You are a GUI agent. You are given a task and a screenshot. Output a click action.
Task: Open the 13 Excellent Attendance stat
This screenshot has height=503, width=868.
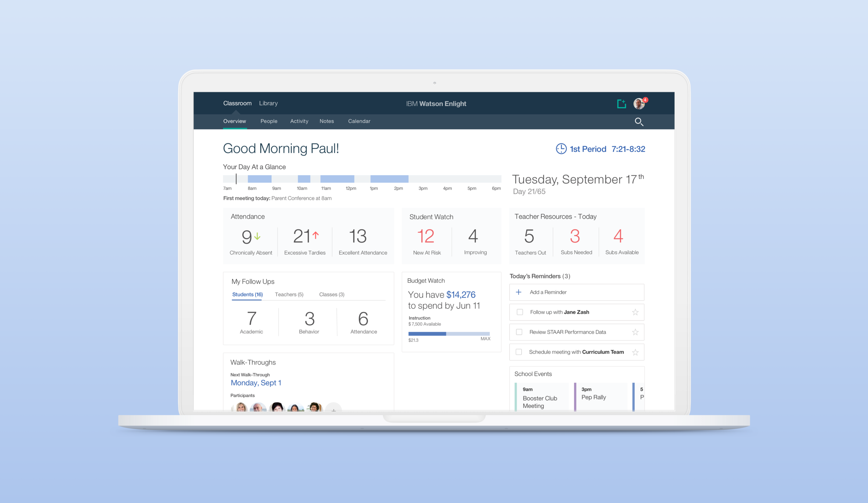[x=363, y=242]
